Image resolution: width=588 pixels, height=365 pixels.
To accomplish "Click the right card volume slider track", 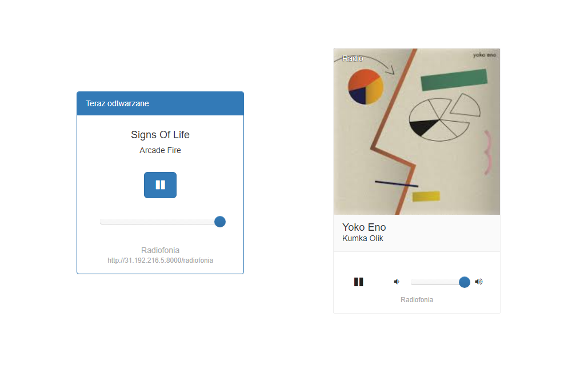I will click(x=438, y=282).
